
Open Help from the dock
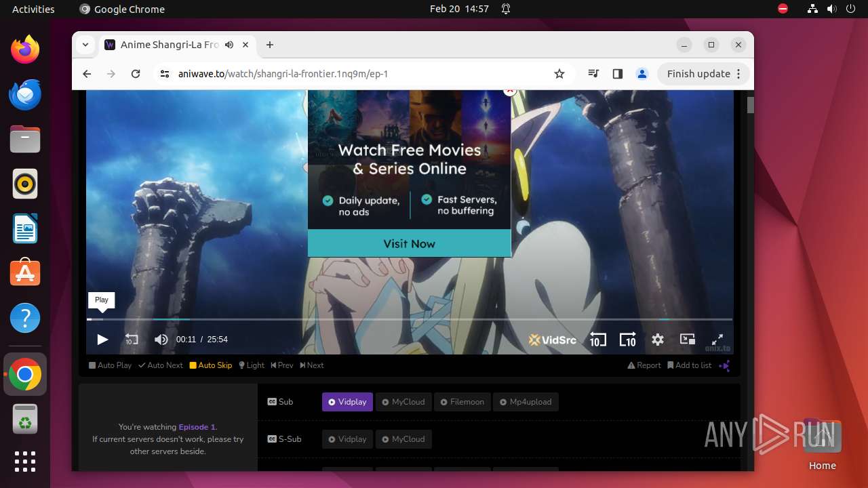(25, 318)
